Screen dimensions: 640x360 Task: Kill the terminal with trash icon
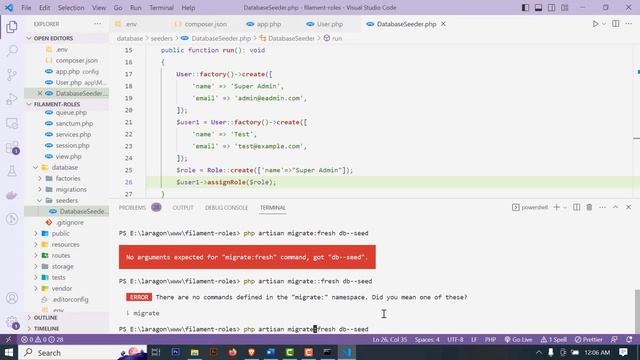click(589, 207)
